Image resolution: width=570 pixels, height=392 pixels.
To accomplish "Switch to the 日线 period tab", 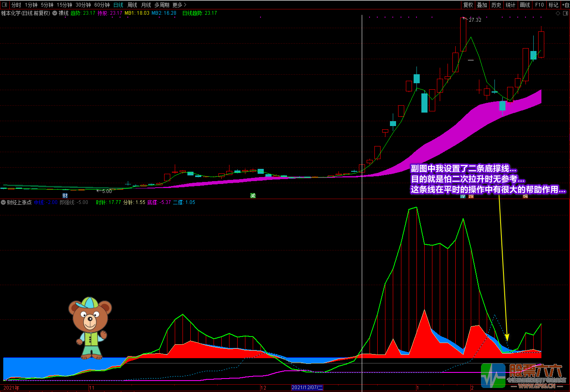I will 118,5.
